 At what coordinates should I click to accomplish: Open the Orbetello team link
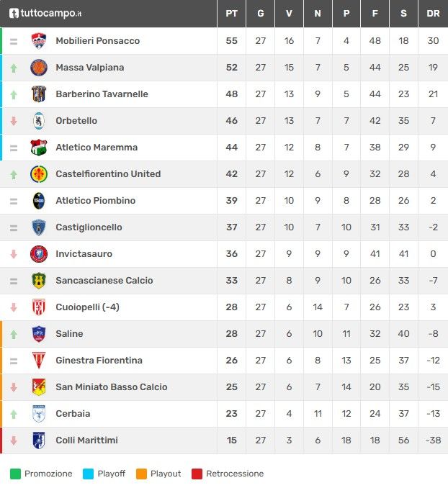76,121
